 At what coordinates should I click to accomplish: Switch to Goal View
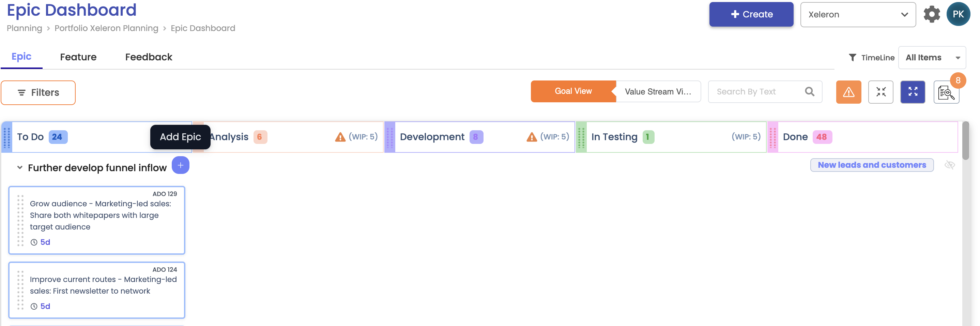click(x=573, y=91)
